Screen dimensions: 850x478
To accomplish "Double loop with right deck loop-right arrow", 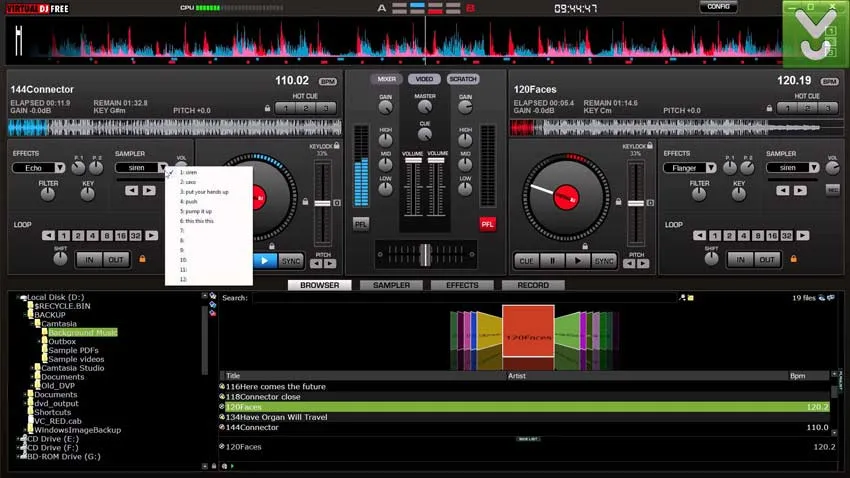I will [x=803, y=236].
